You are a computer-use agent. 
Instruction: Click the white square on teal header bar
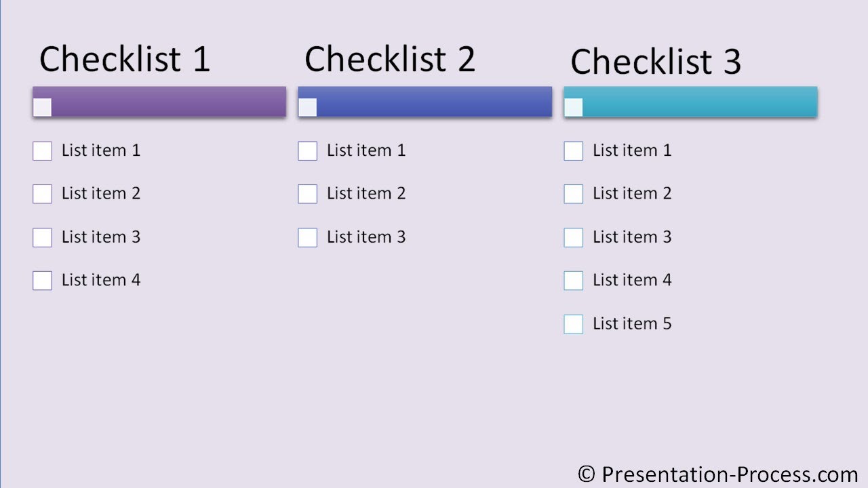point(573,107)
